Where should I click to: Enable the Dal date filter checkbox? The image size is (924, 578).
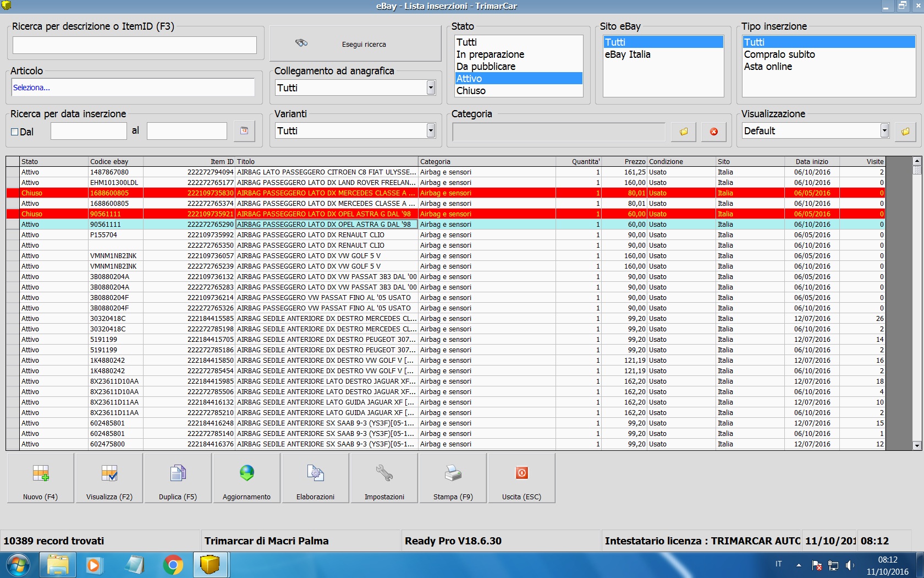click(x=15, y=132)
